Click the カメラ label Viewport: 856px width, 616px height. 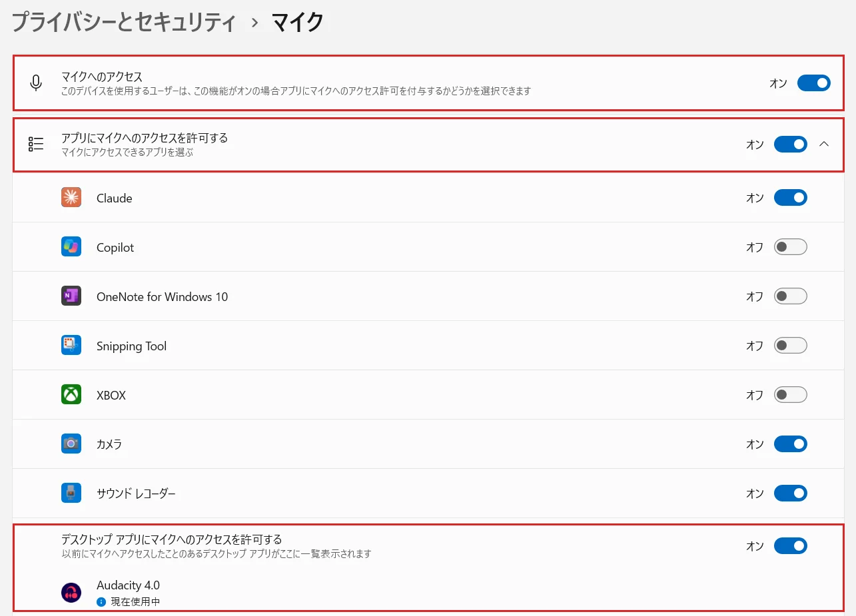pyautogui.click(x=109, y=444)
